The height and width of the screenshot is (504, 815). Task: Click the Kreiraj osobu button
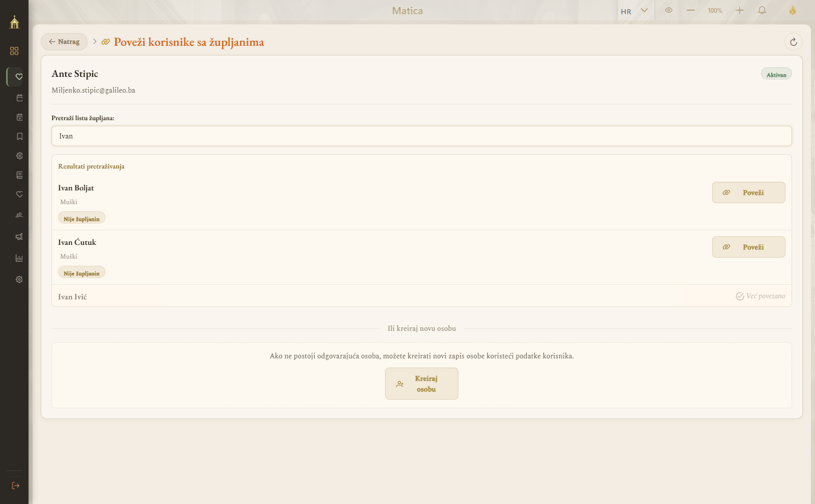point(422,384)
